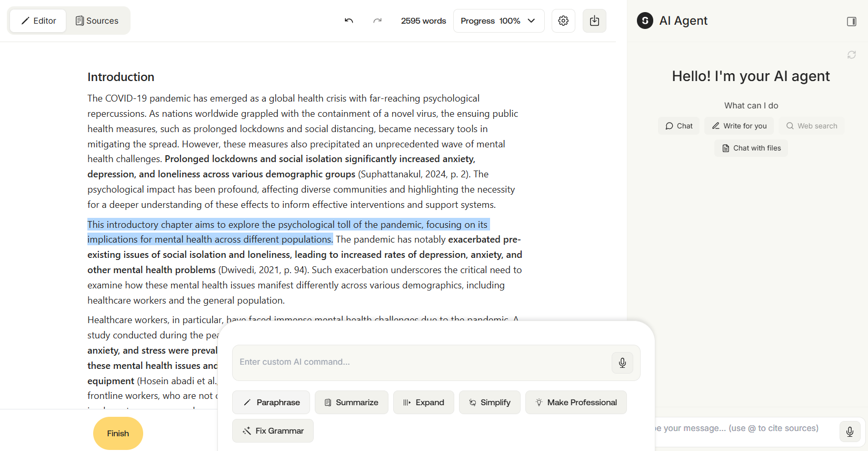
Task: Click the Paraphrase button
Action: (271, 402)
